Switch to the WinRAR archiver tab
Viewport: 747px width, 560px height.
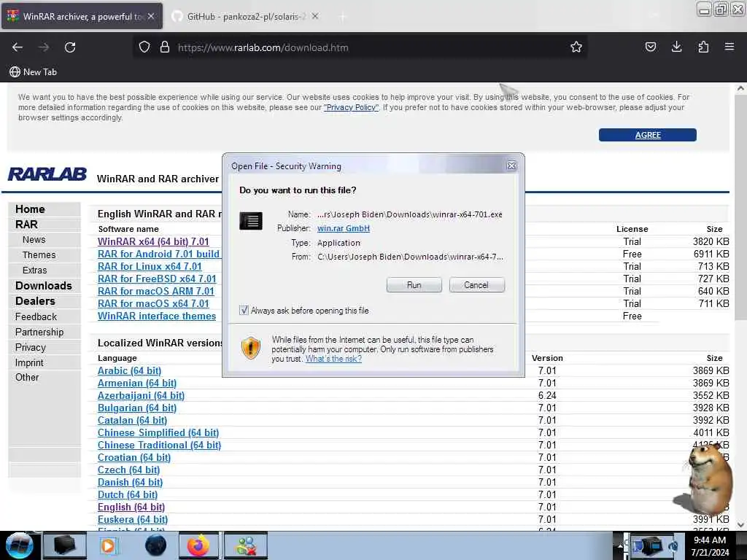coord(82,16)
